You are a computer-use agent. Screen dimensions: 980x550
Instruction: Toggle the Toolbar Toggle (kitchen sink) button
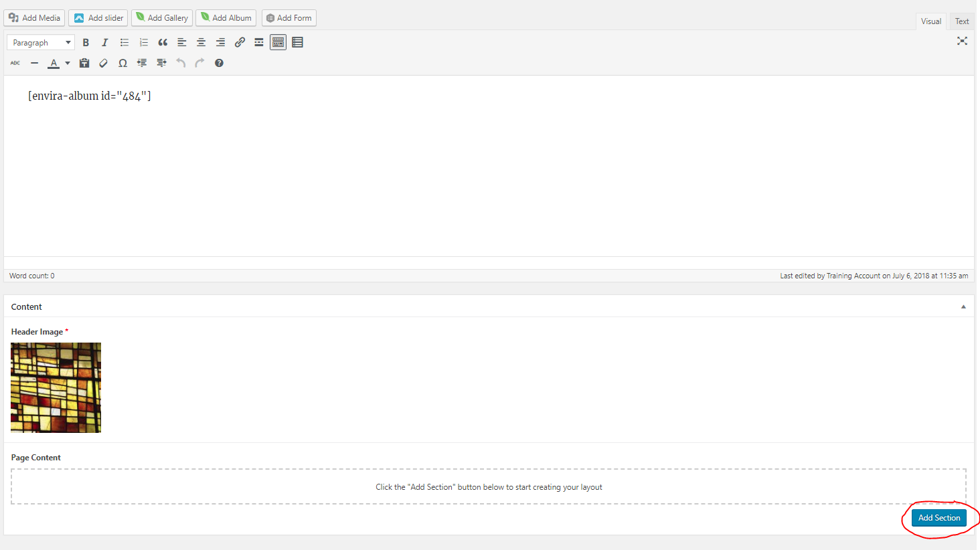coord(278,42)
